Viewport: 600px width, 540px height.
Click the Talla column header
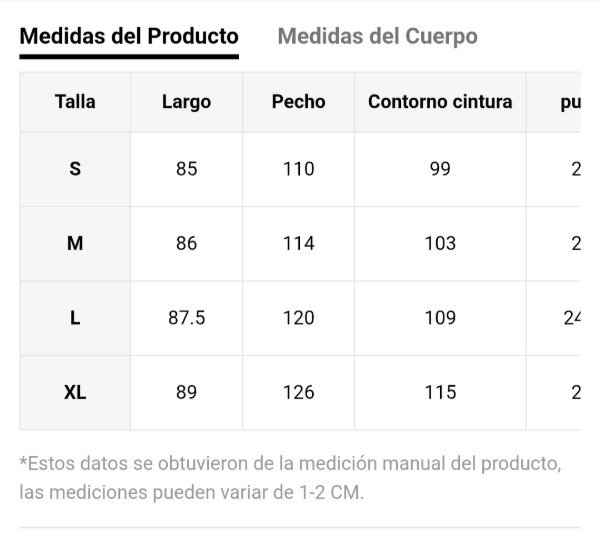click(x=75, y=101)
